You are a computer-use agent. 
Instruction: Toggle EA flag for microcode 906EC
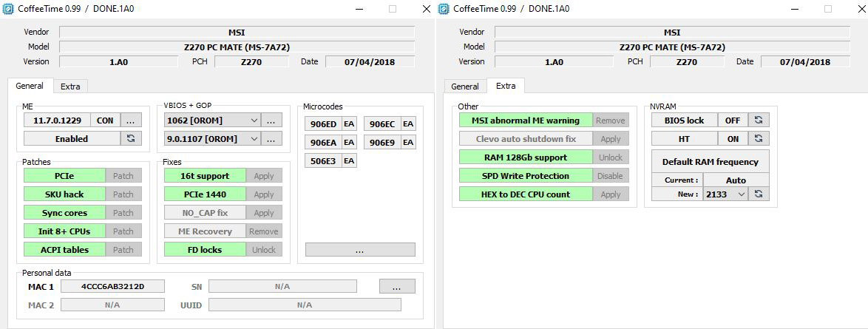408,124
